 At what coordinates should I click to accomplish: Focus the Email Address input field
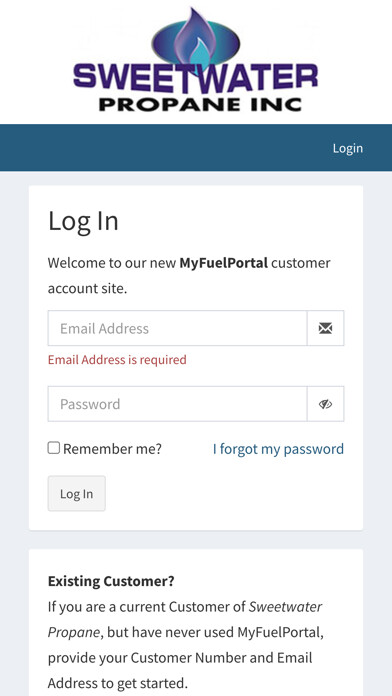178,328
